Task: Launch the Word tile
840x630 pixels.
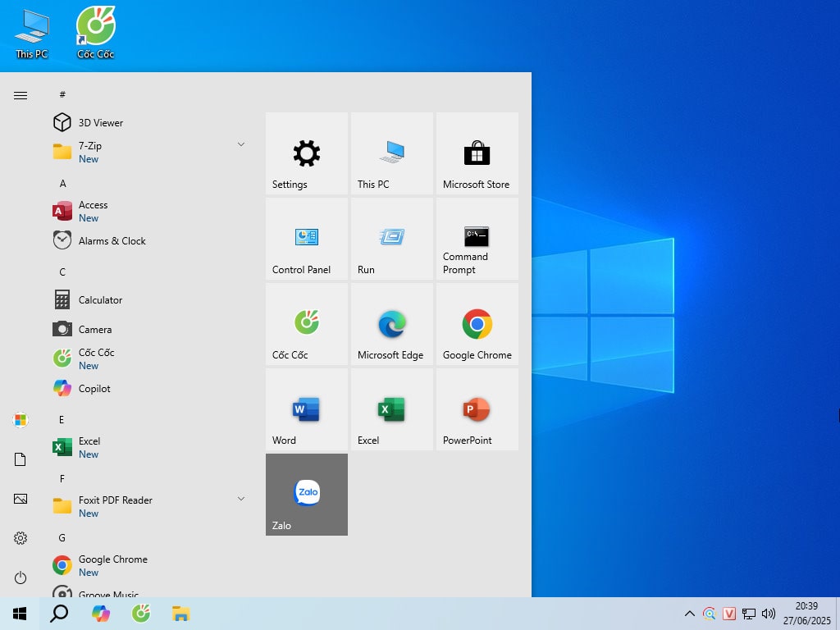Action: pos(306,409)
